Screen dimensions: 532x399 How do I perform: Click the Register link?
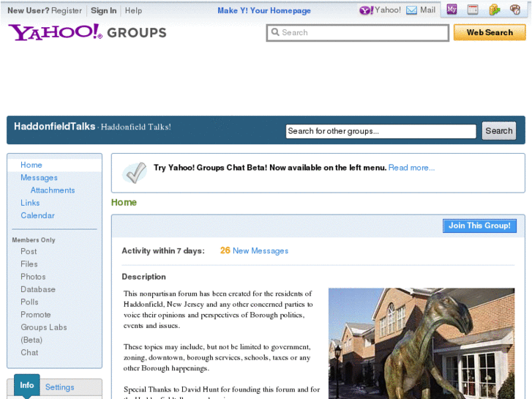coord(67,10)
